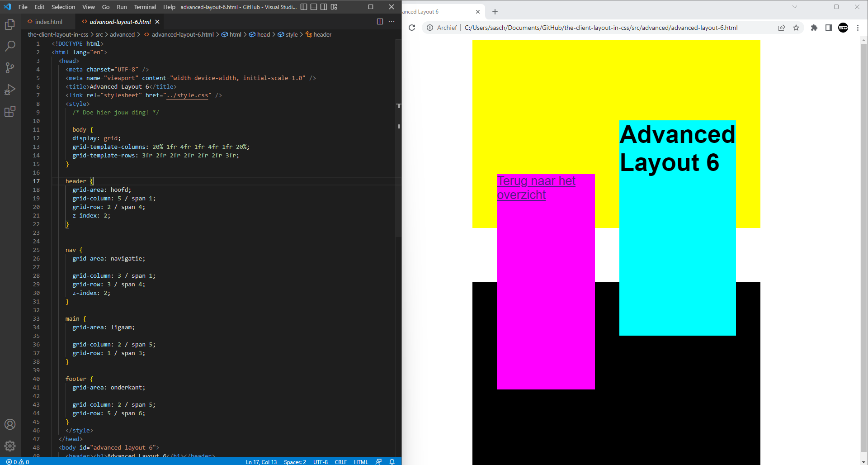This screenshot has height=465, width=868.
Task: Follow the ../style.css link in code
Action: [x=187, y=95]
